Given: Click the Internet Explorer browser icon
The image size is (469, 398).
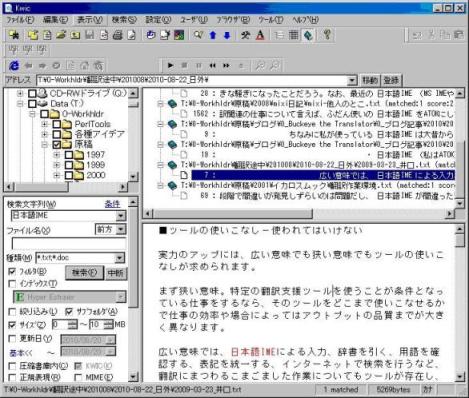Looking at the screenshot, I should (14, 65).
